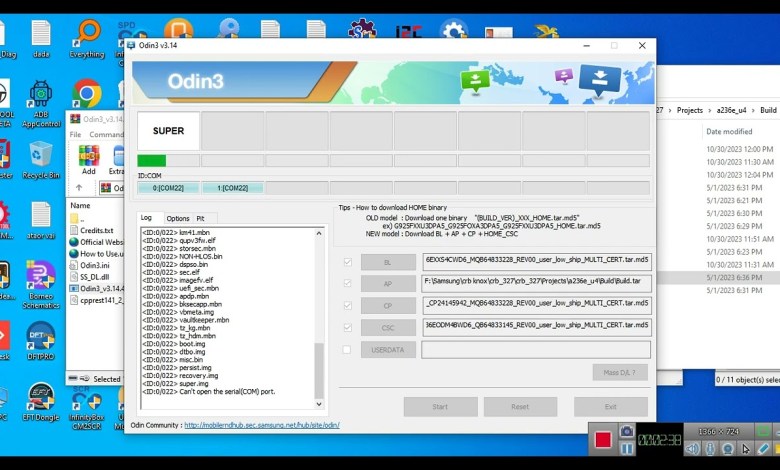Click recorder green region icon
The image size is (780, 470).
click(763, 431)
